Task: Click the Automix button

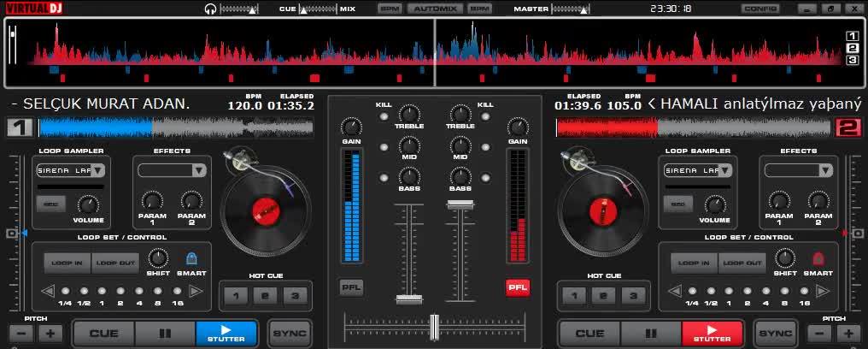Action: point(435,9)
